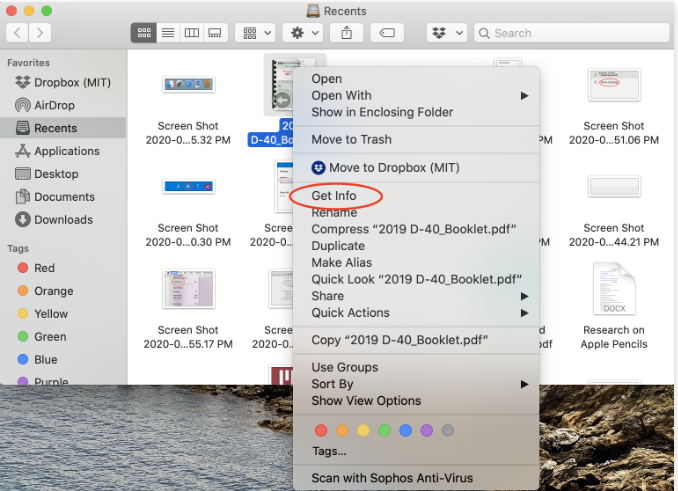This screenshot has width=678, height=491.
Task: Apply the yellow tag in context menu
Action: pos(364,430)
